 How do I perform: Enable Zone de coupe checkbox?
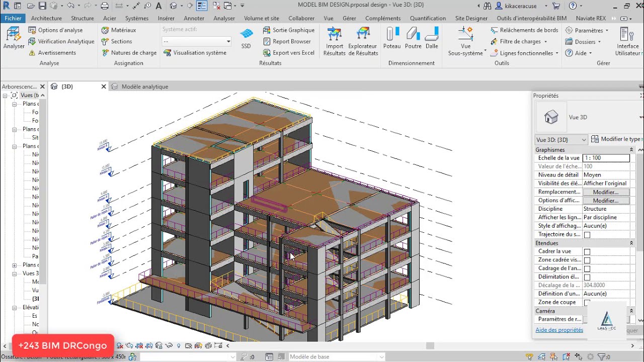click(x=587, y=303)
